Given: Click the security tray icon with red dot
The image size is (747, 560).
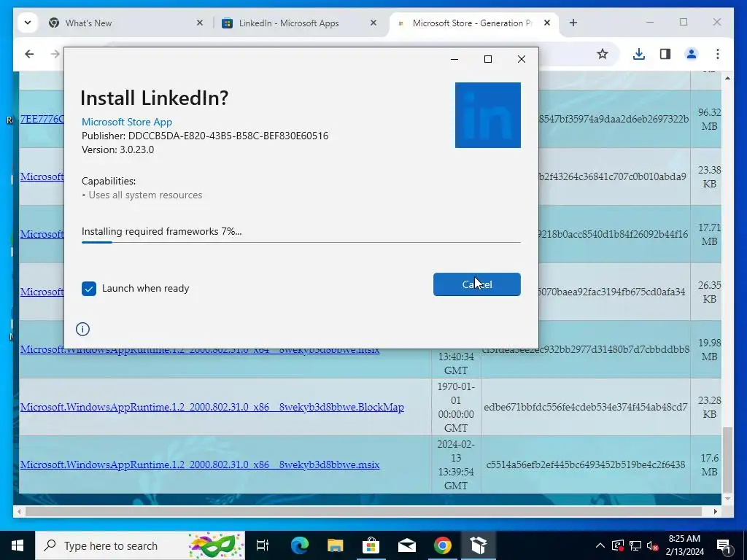Looking at the screenshot, I should [x=618, y=545].
